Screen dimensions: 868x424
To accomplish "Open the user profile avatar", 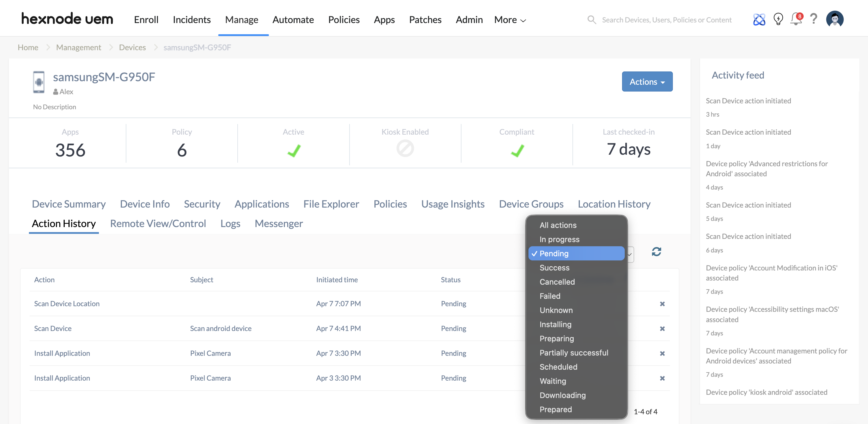I will click(x=835, y=19).
